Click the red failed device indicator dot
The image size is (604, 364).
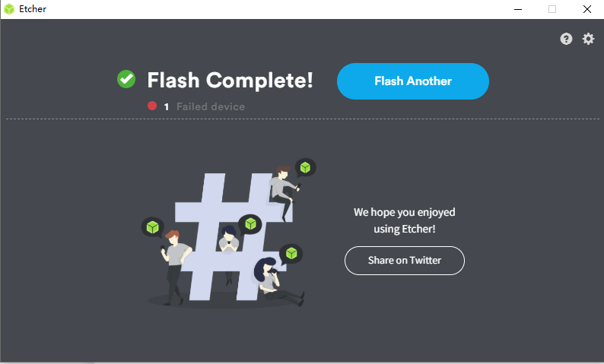[152, 106]
